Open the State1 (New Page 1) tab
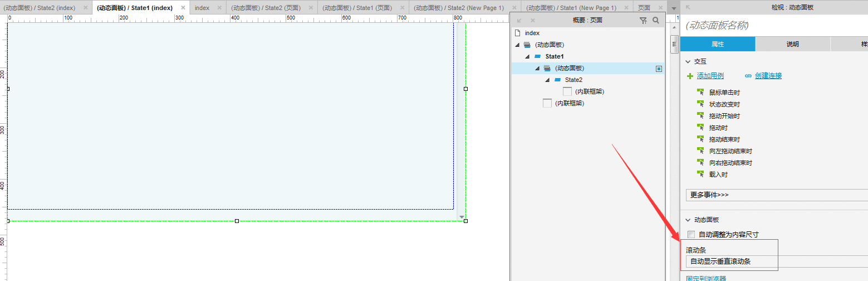Screen dimensions: 868x281 click(572, 8)
